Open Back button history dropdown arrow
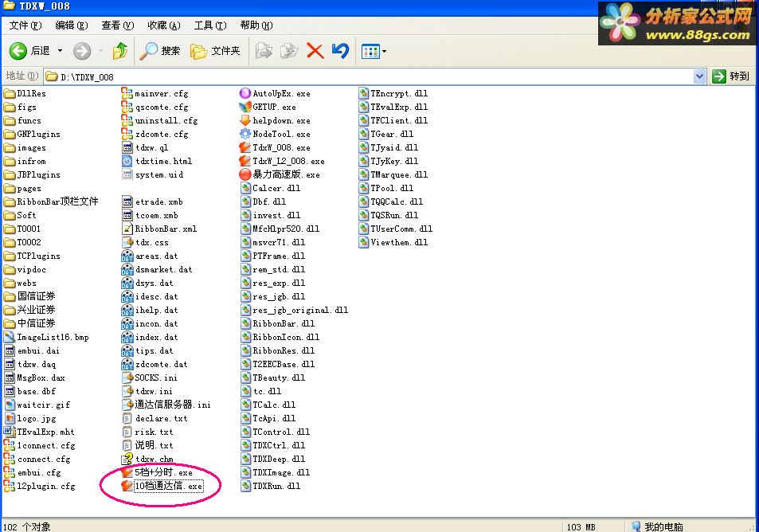The width and height of the screenshot is (759, 532). point(60,51)
